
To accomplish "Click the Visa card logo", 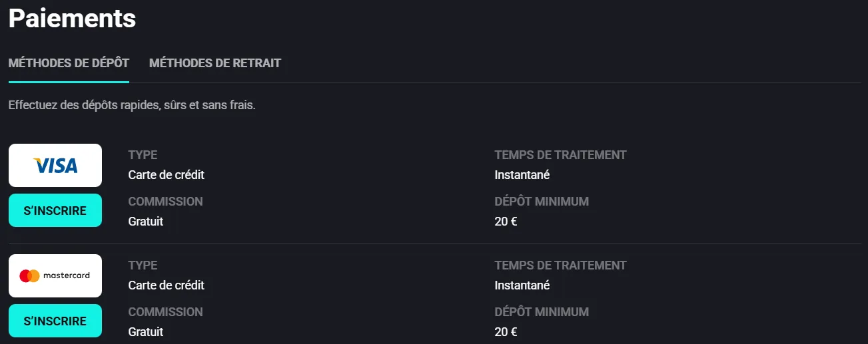I will (55, 166).
